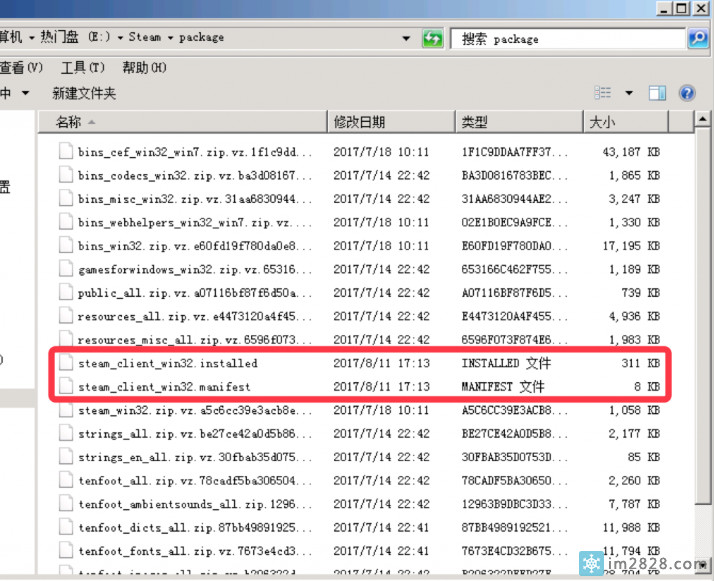
Task: Click the 新建文件夹 button
Action: (84, 93)
